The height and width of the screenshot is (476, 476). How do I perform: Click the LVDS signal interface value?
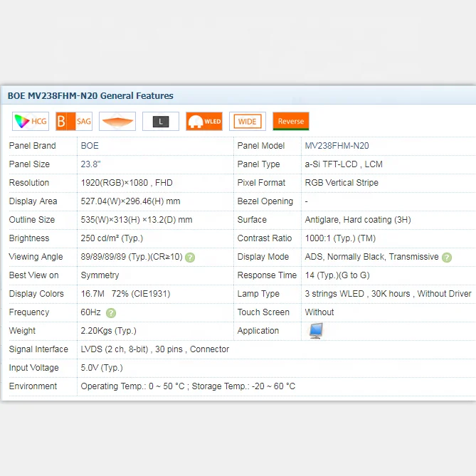[154, 349]
